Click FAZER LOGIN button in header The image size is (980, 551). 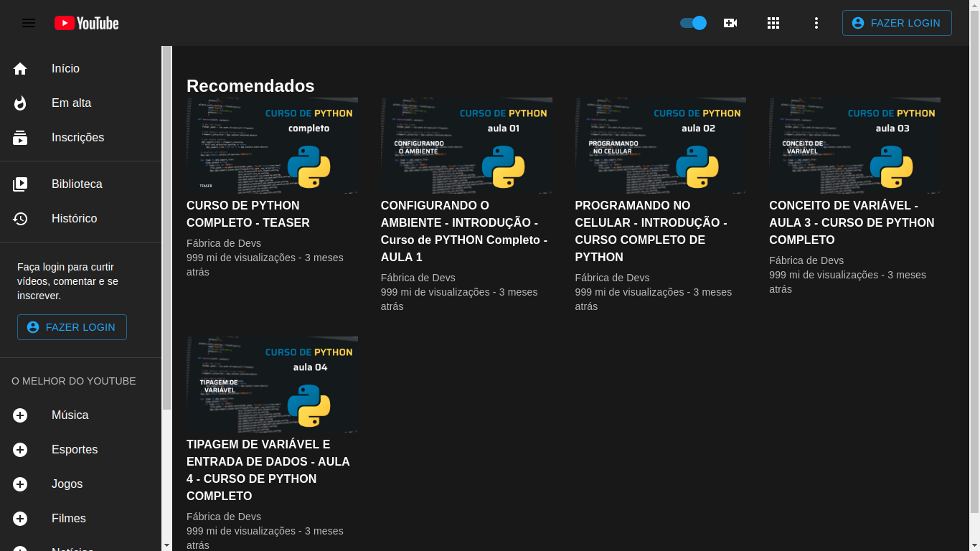coord(897,23)
